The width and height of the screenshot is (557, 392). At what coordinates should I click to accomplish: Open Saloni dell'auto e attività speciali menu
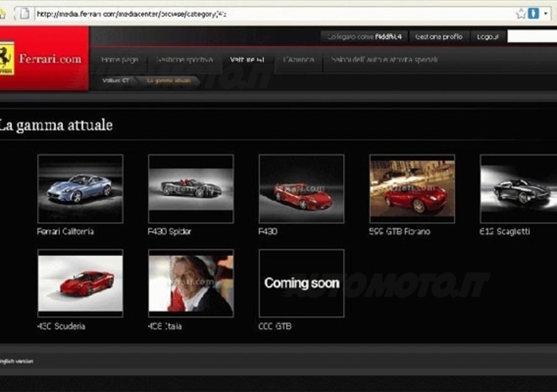(x=384, y=60)
